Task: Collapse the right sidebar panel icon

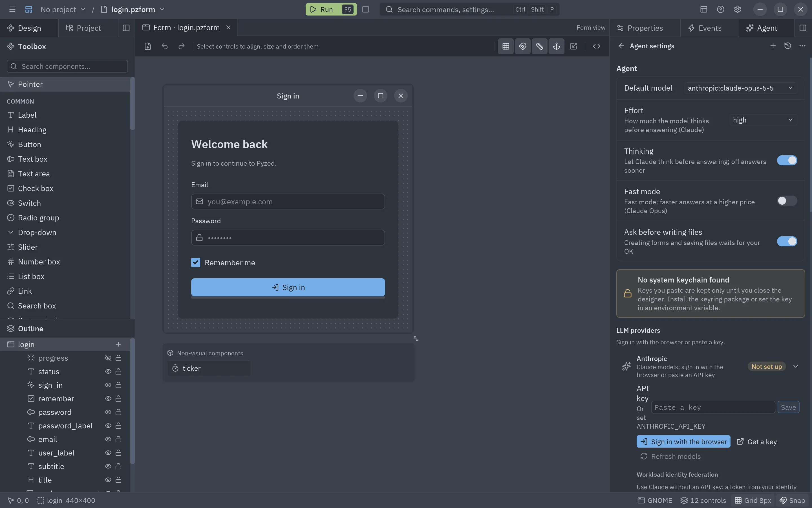Action: [803, 28]
